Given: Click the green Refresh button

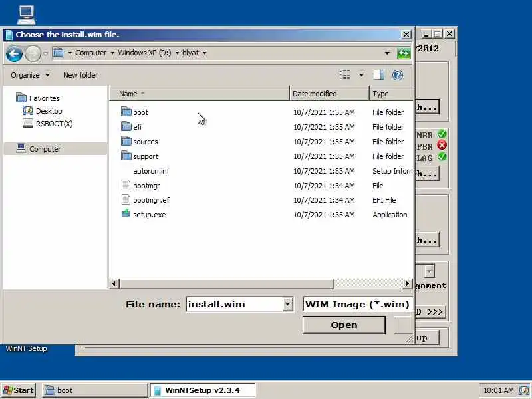Looking at the screenshot, I should (404, 53).
